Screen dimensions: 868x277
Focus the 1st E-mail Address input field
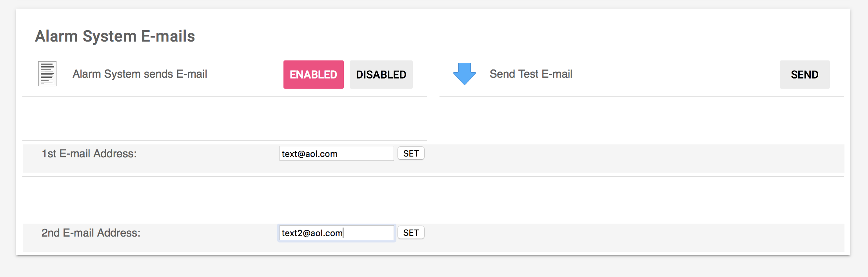coord(336,153)
